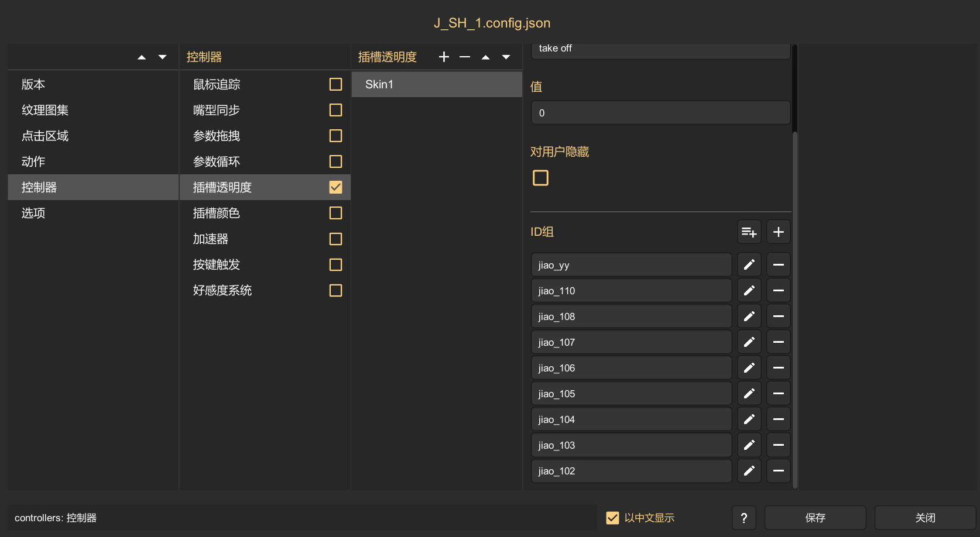Remove the jiao_106 ID entry
The width and height of the screenshot is (980, 537).
[779, 368]
